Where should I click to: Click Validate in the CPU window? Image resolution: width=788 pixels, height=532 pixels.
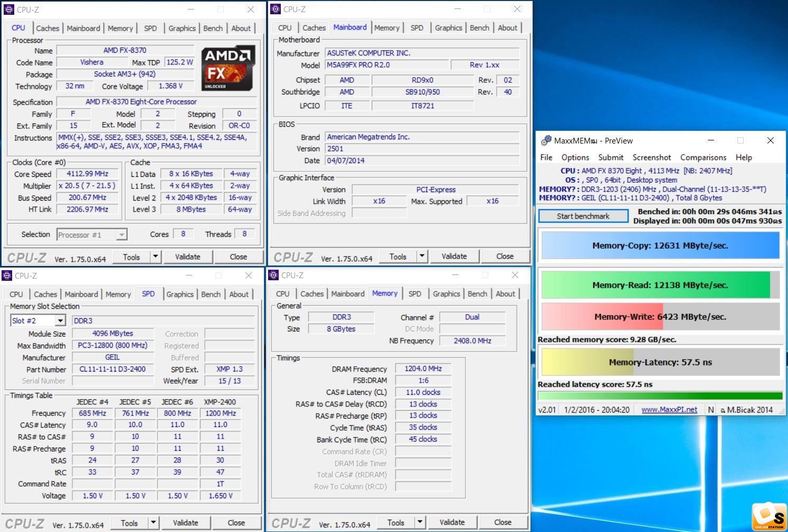tap(188, 257)
